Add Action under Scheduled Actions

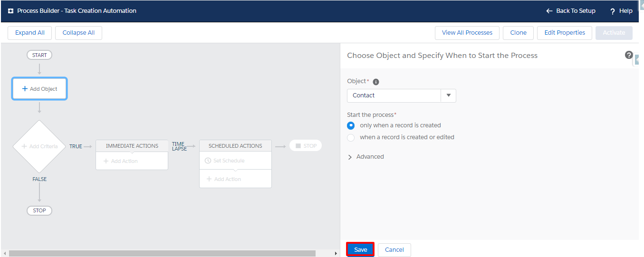[x=224, y=179]
